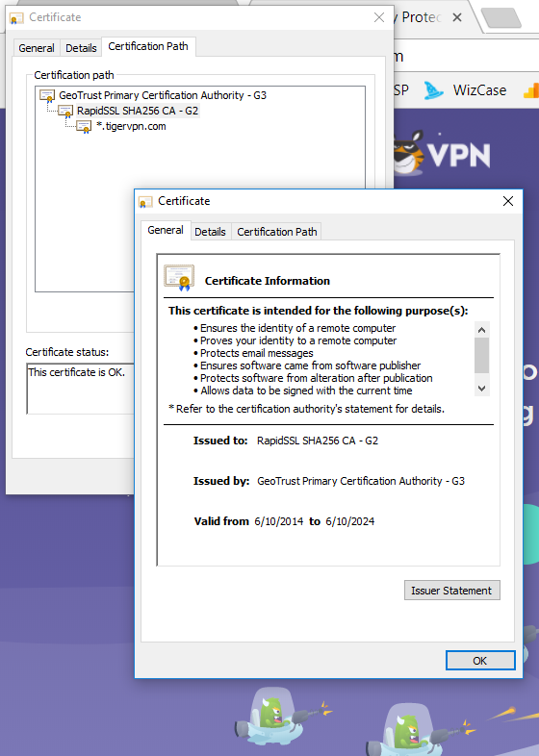Click certificate icon beside GeoTrust Primary entry
Screen dimensions: 539x756
(47, 95)
